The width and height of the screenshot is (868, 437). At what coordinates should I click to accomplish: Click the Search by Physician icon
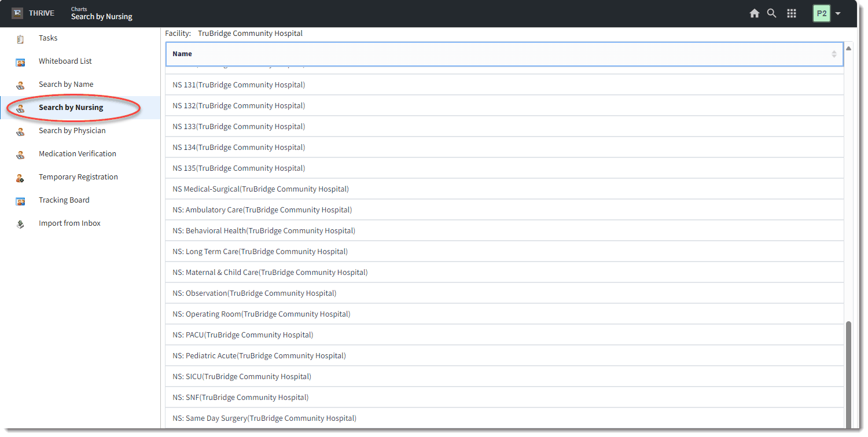(20, 131)
